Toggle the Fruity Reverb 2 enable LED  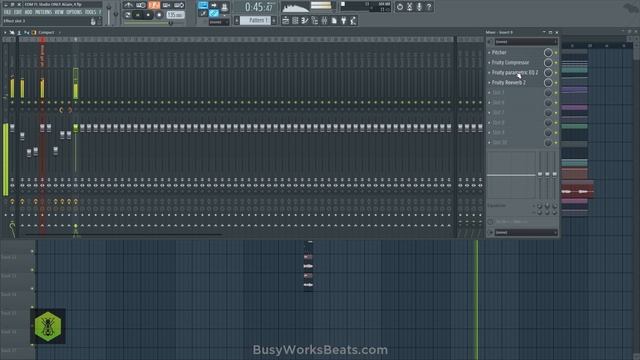(x=556, y=82)
